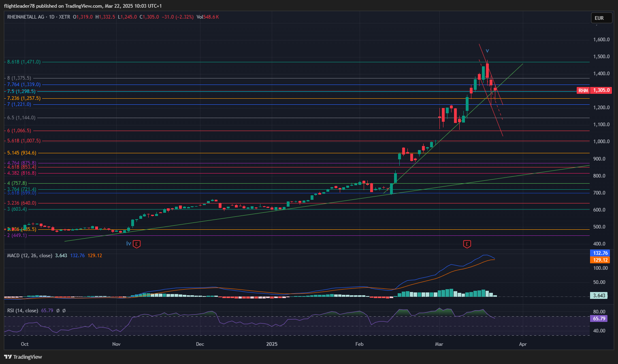
Task: Click the 1,000.0 price axis label
Action: (x=601, y=142)
